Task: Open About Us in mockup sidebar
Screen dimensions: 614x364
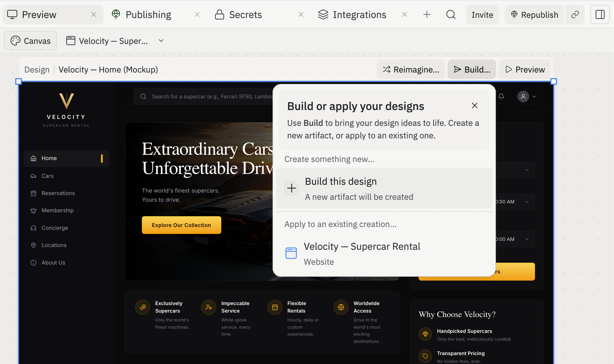Action: click(66, 263)
